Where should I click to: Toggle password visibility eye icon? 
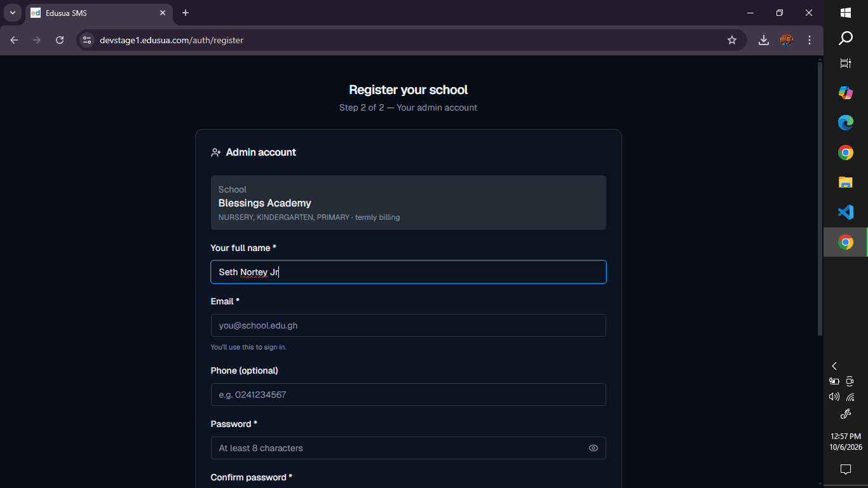(x=593, y=448)
